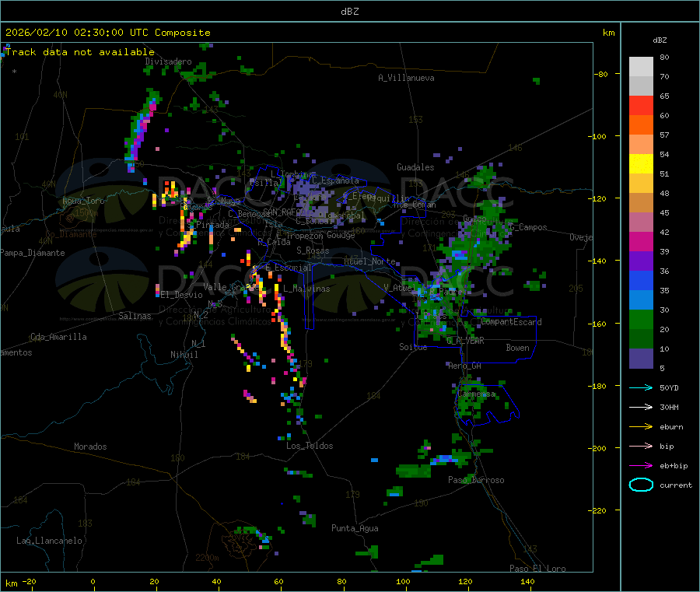The image size is (700, 592).
Task: Click the Bowen map label
Action: pyautogui.click(x=517, y=348)
